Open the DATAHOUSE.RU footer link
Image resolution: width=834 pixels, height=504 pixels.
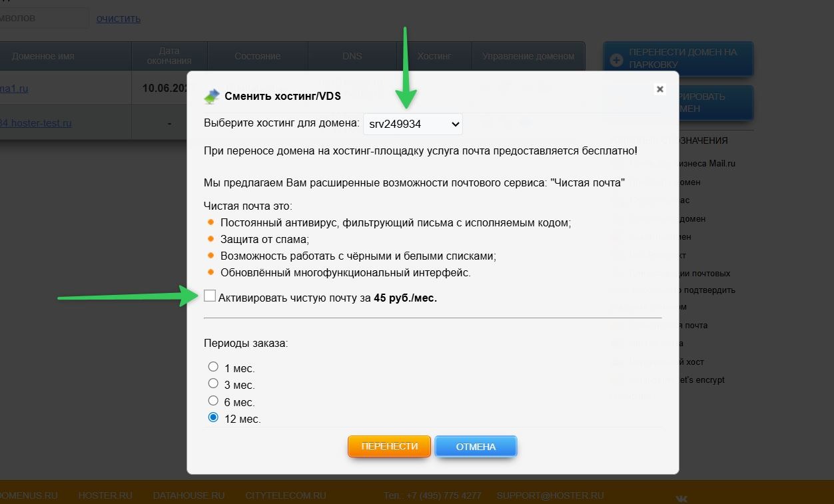189,495
